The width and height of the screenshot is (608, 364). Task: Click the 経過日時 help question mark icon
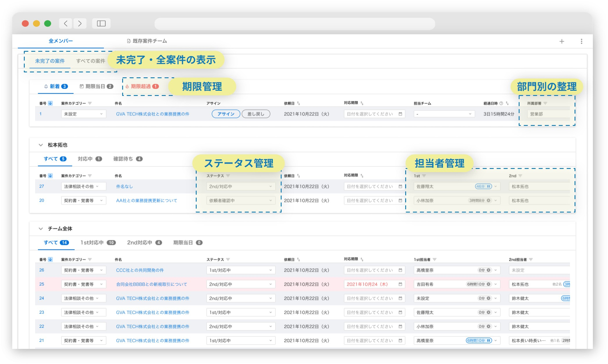click(x=501, y=103)
